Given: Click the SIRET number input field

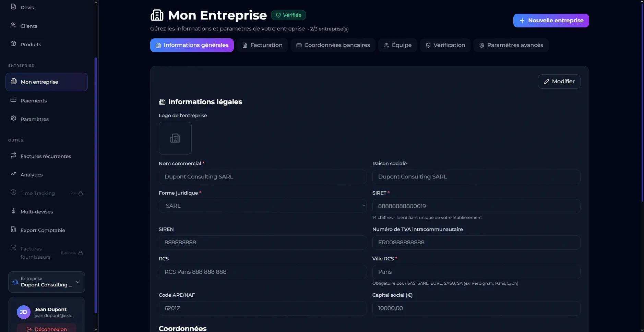Looking at the screenshot, I should click(476, 206).
